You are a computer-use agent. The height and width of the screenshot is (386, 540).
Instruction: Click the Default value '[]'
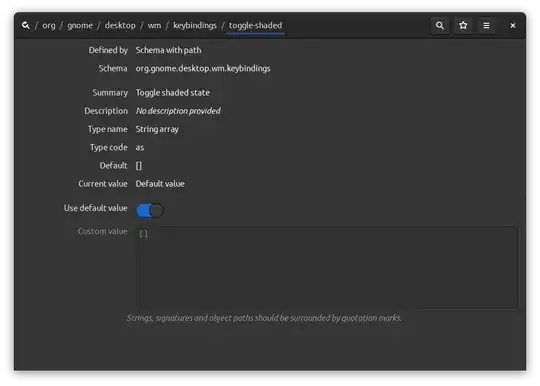click(138, 166)
